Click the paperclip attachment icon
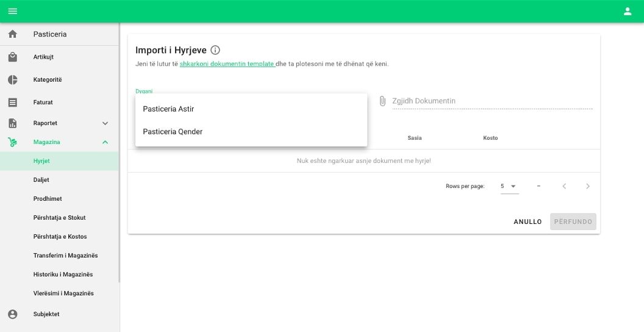The height and width of the screenshot is (332, 644). [x=382, y=101]
